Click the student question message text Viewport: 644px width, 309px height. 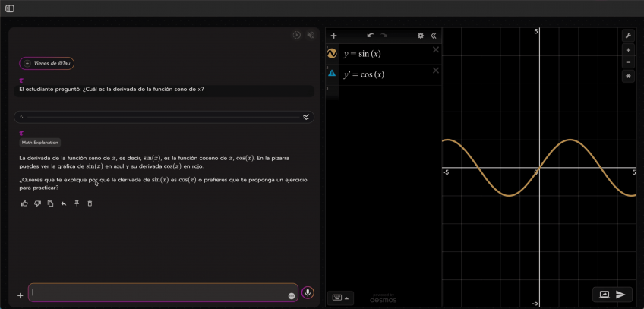(x=112, y=89)
